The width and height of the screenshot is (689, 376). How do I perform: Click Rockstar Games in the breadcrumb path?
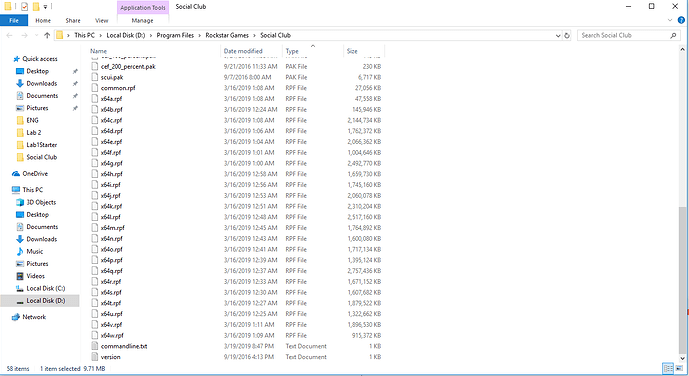pyautogui.click(x=227, y=35)
